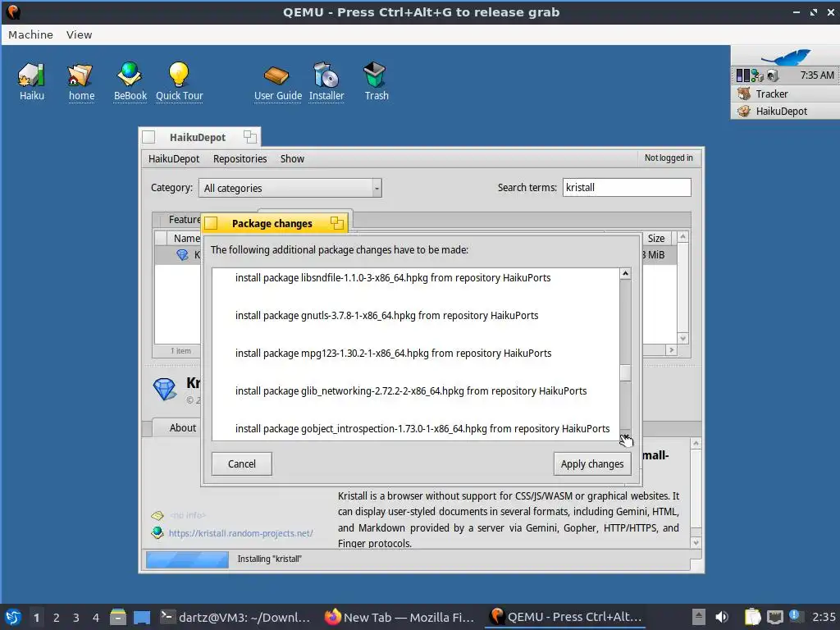Click the large Kristall diamond icon

[164, 389]
